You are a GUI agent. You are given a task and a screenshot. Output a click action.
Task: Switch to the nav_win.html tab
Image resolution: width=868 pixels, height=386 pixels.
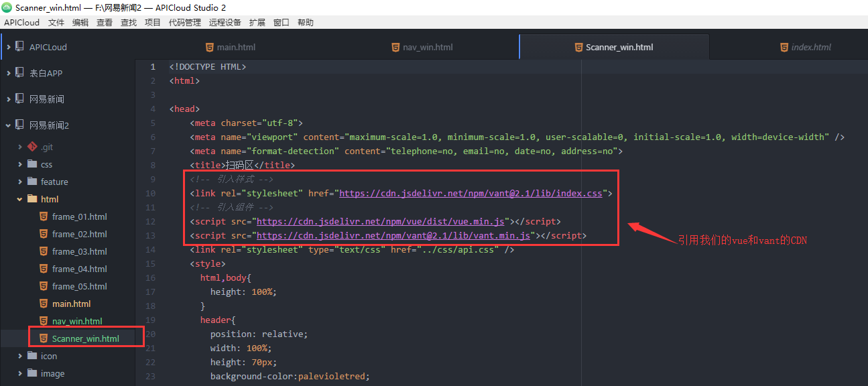click(x=421, y=47)
